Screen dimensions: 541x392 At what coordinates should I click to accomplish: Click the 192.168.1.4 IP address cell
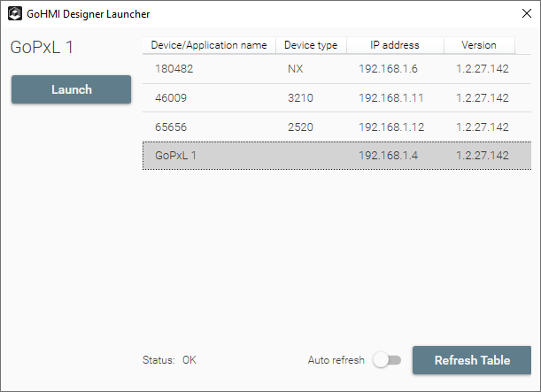pyautogui.click(x=389, y=156)
